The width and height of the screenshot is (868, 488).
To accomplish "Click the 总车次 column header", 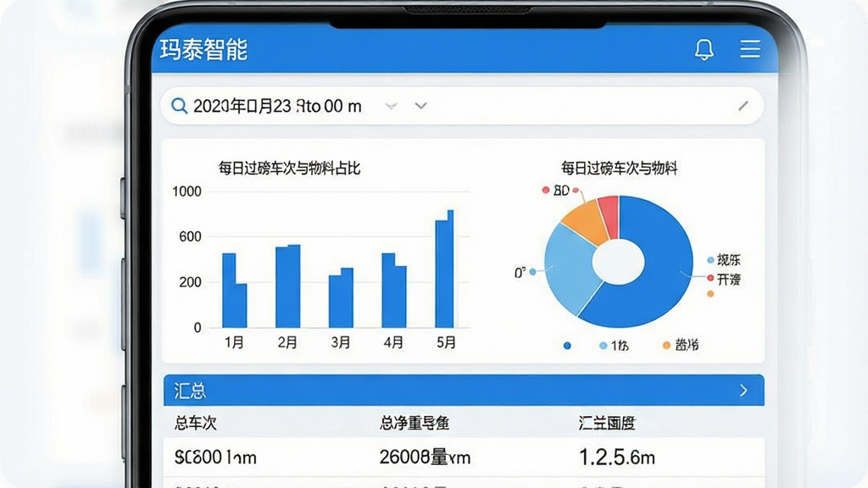I will pos(196,424).
